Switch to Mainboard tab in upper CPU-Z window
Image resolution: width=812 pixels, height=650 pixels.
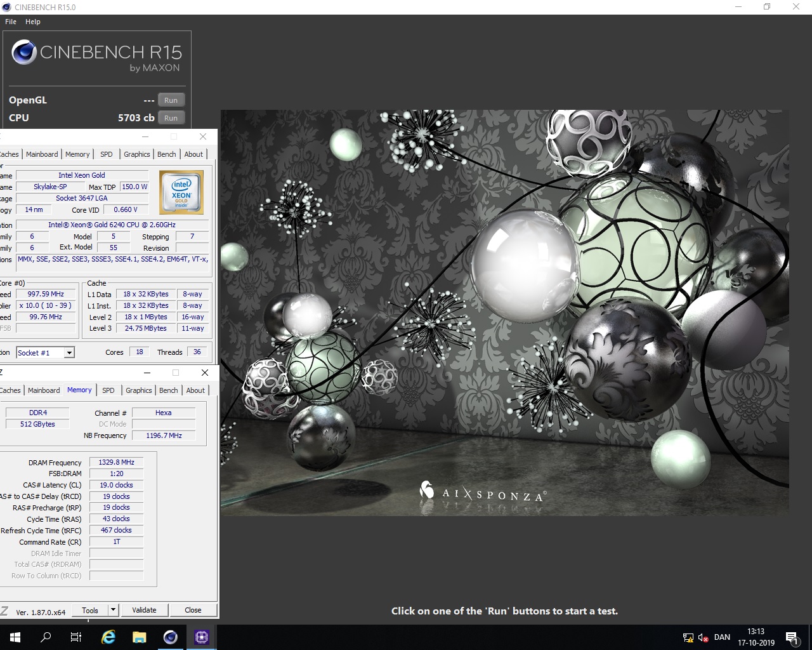42,154
